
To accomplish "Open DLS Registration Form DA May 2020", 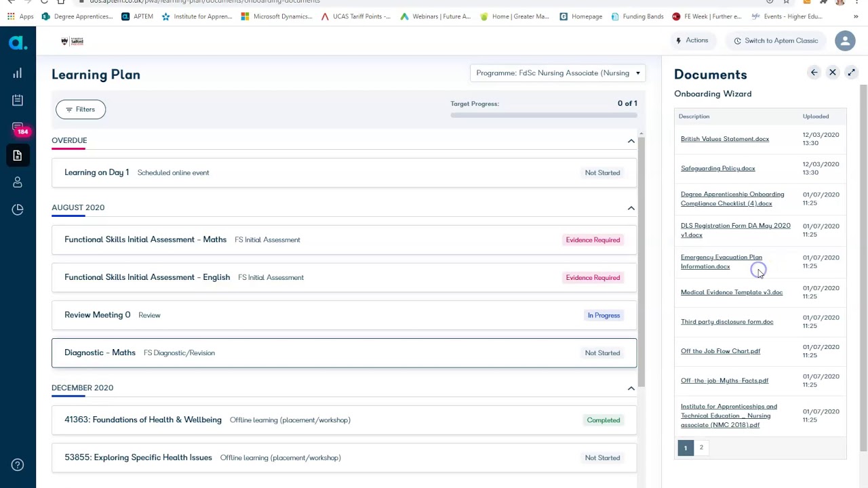I will (x=736, y=230).
